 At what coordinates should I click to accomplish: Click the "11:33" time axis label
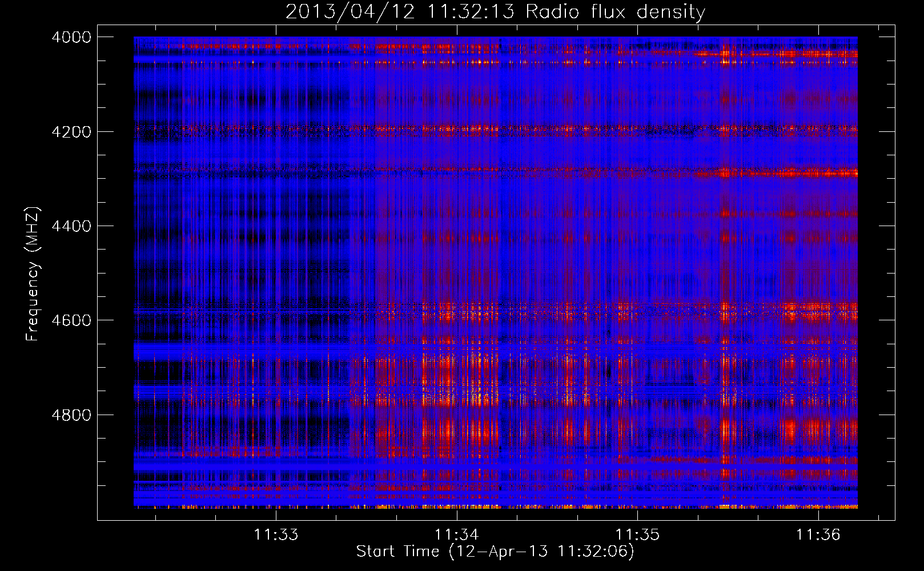(276, 534)
